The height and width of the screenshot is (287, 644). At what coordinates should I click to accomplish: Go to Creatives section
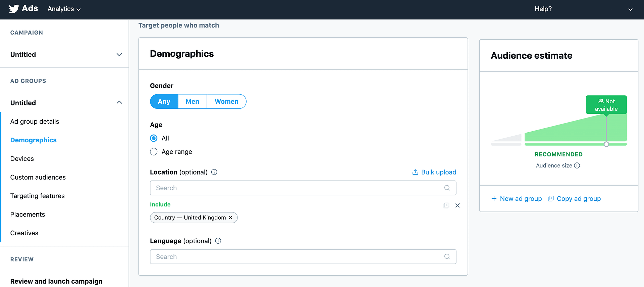[x=24, y=233]
